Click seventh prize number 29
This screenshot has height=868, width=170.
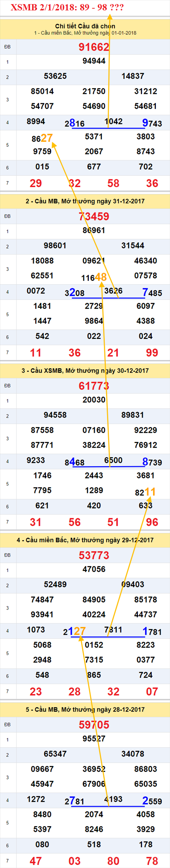pos(36,184)
